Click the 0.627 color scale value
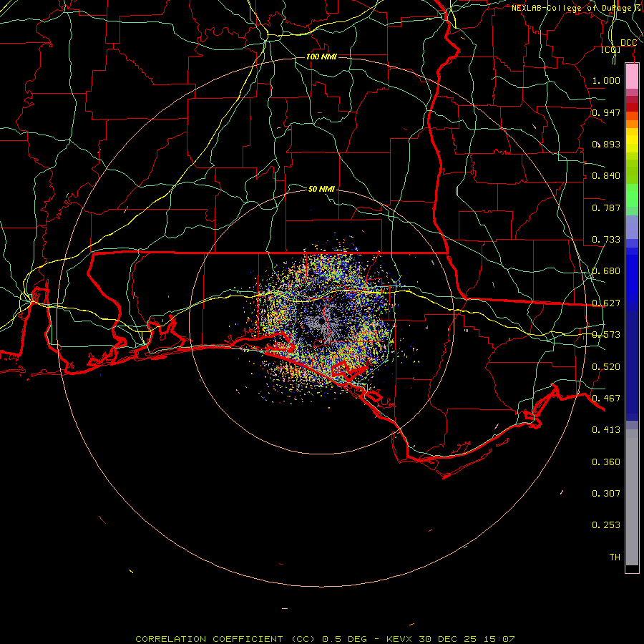 click(606, 303)
